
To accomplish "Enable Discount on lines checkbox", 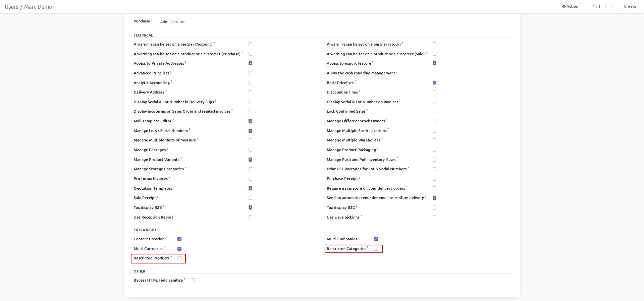I will 434,92.
